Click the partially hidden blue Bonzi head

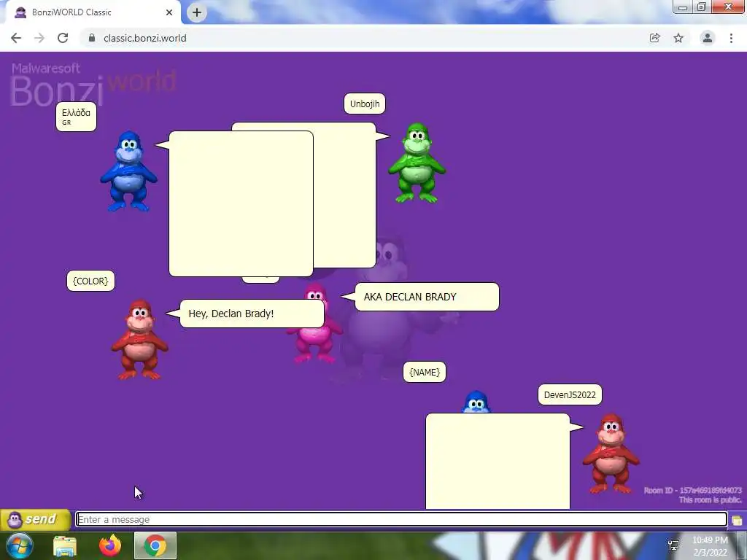(x=476, y=402)
